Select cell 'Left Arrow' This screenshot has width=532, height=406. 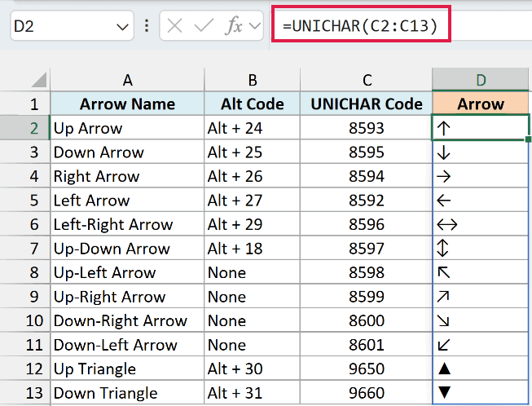pyautogui.click(x=127, y=200)
